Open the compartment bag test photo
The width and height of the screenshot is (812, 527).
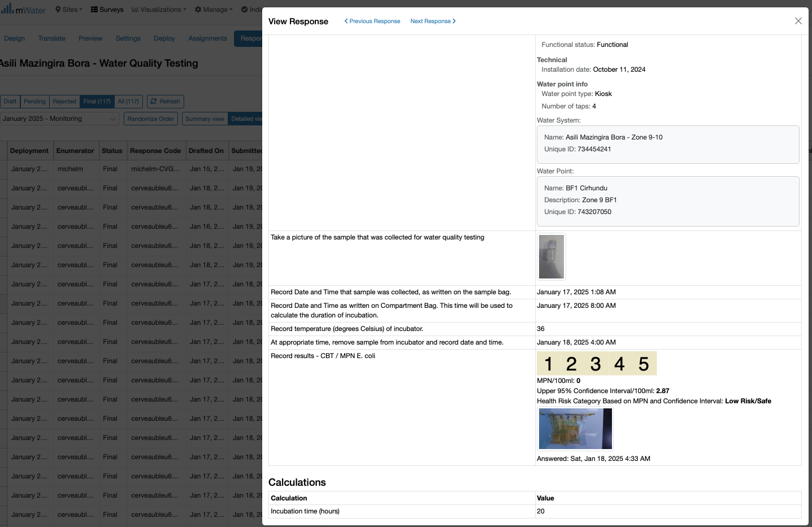coord(575,429)
